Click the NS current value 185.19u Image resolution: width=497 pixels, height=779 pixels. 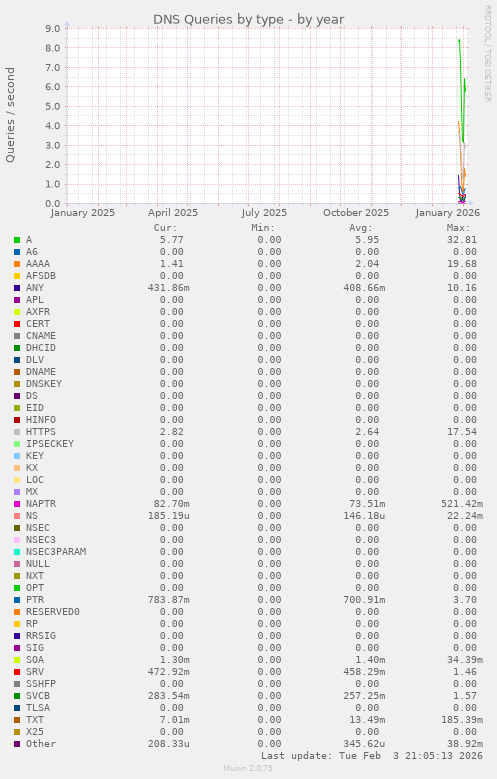click(168, 516)
